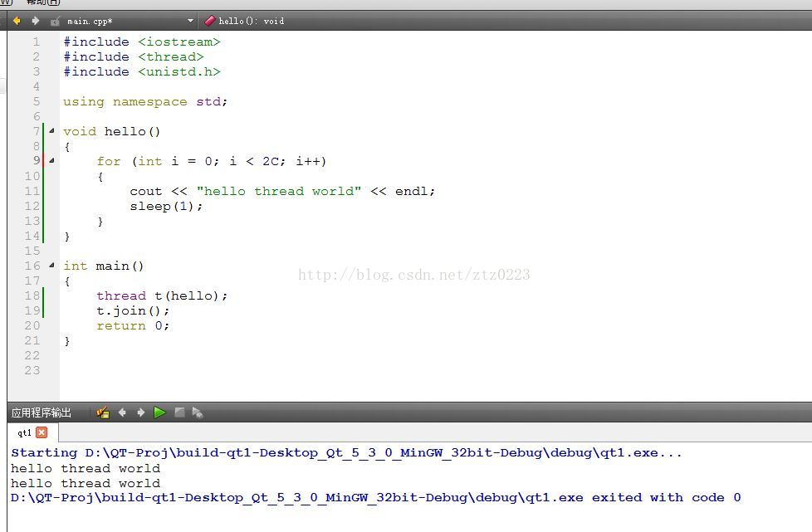Click on the "hello thread world" string literal

point(279,191)
